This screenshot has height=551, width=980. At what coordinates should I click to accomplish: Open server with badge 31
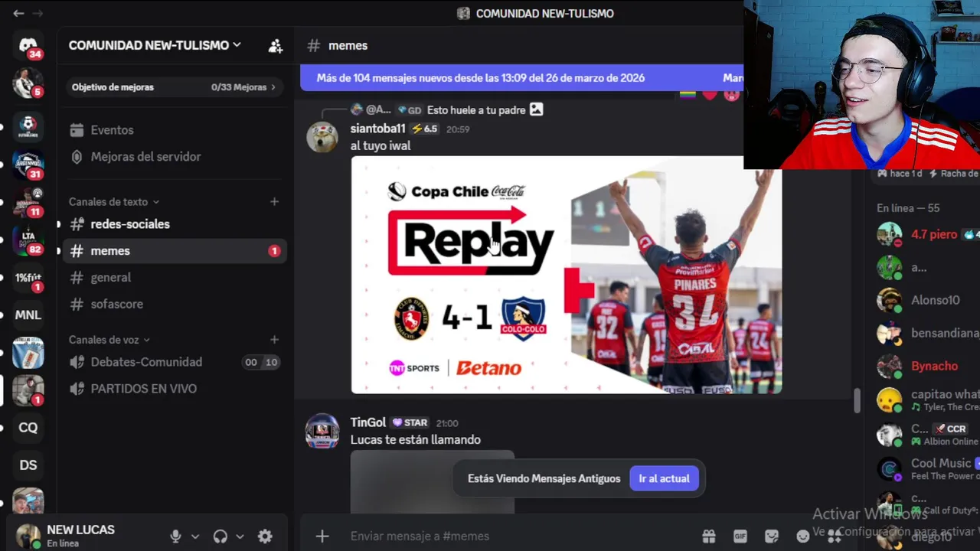pyautogui.click(x=28, y=164)
